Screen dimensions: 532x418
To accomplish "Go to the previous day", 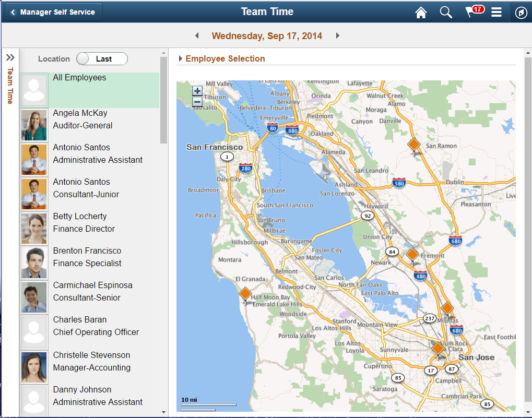I will coord(197,35).
